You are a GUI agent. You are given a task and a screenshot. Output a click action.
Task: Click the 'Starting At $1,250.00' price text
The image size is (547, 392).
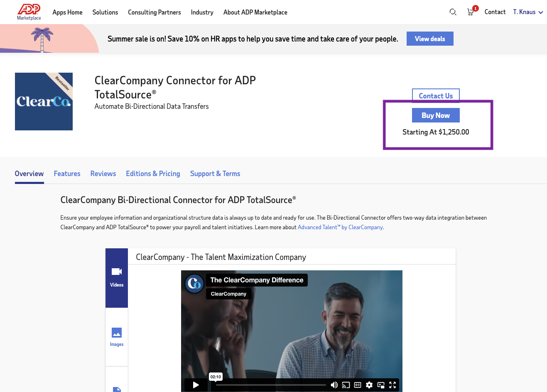(x=436, y=132)
